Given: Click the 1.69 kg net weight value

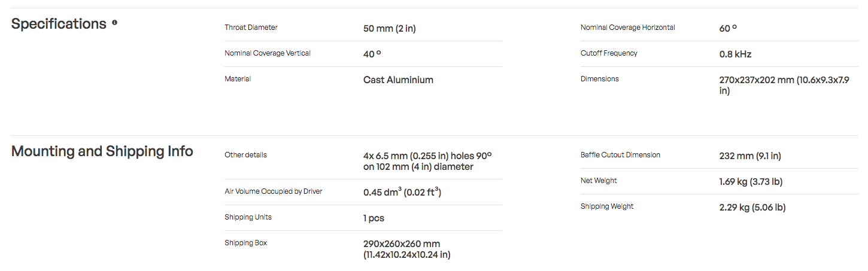Looking at the screenshot, I should click(751, 182).
